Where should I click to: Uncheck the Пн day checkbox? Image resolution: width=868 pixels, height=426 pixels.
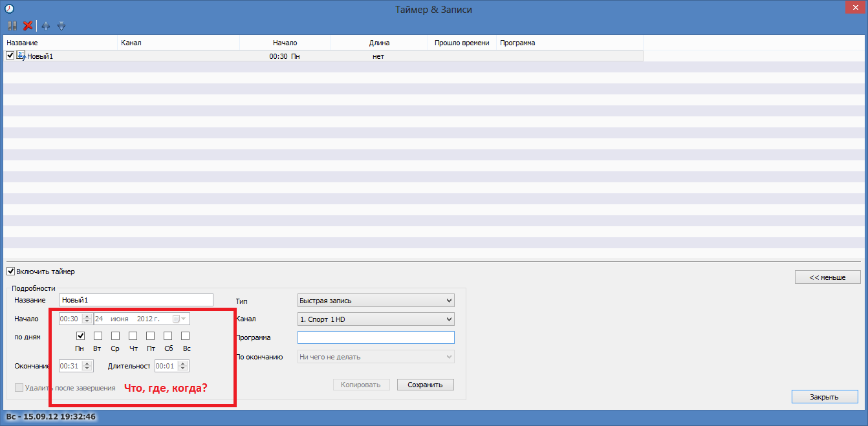80,336
